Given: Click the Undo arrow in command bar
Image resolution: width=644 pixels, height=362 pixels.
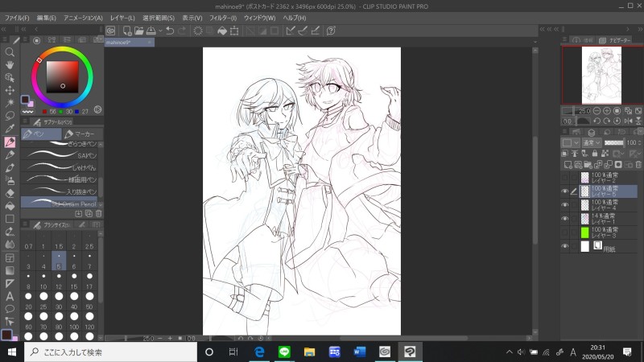Looking at the screenshot, I should [170, 31].
